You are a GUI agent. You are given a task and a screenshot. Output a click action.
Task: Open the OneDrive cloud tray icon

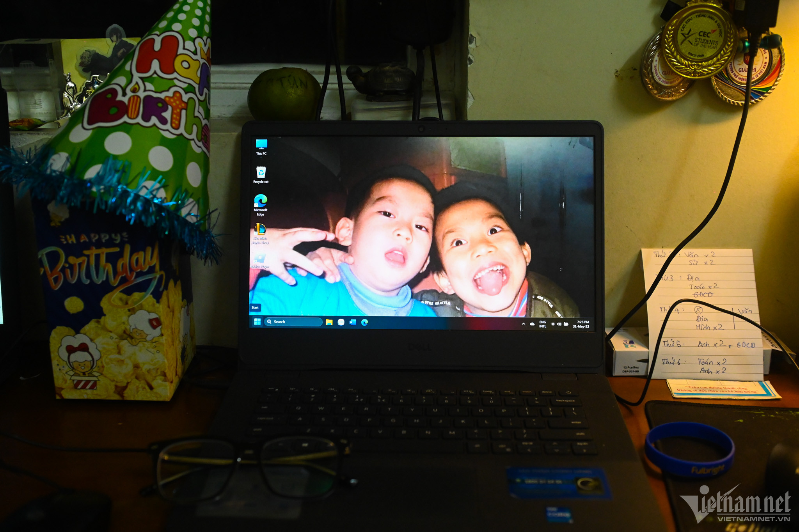[532, 324]
